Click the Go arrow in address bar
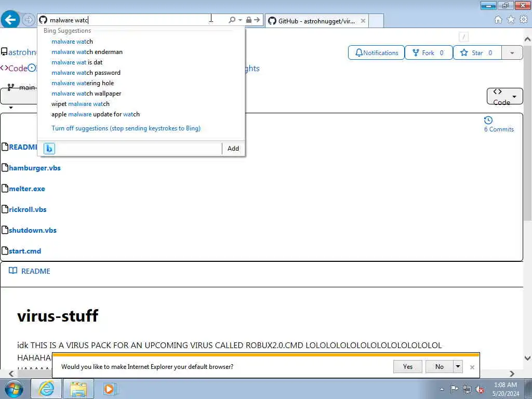 [257, 20]
